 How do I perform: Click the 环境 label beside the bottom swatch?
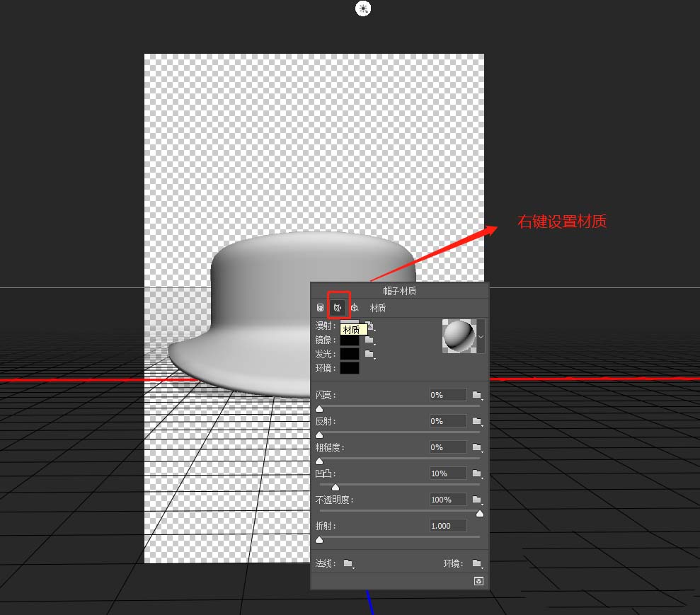point(326,368)
